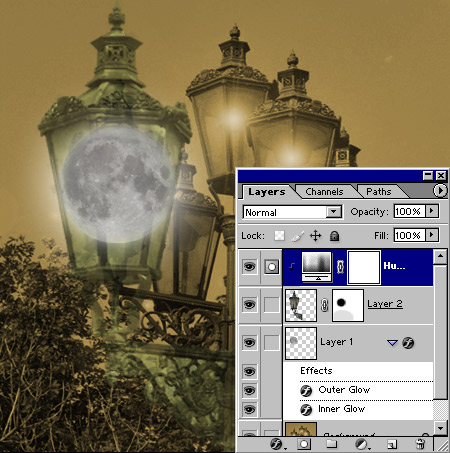The width and height of the screenshot is (450, 453).
Task: Toggle lock all padlock icon
Action: tap(334, 236)
